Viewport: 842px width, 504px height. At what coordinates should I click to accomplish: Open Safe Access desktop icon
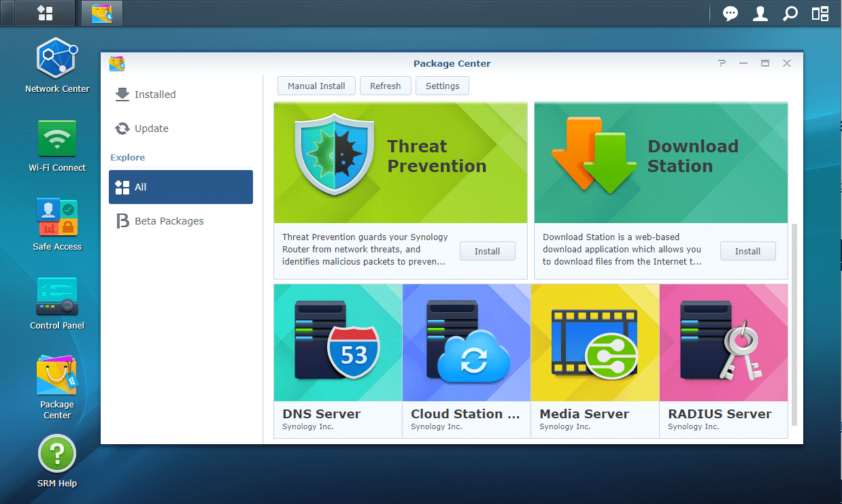pyautogui.click(x=57, y=218)
